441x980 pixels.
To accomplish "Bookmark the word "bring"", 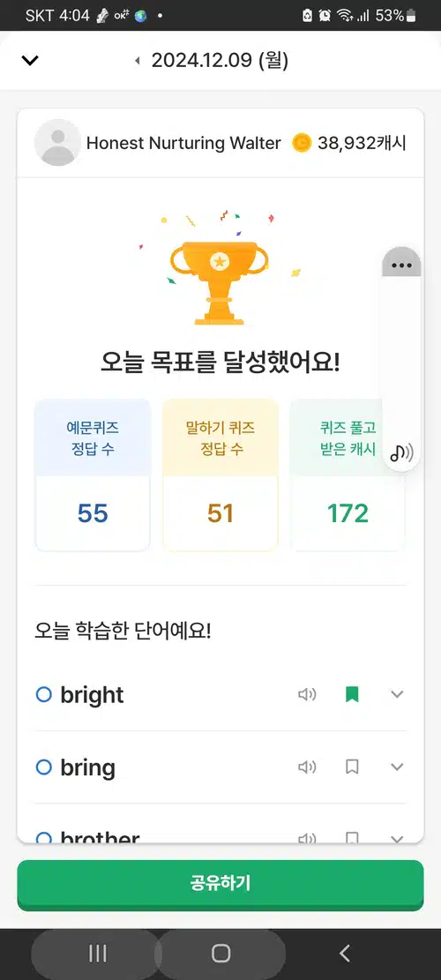I will coord(352,767).
